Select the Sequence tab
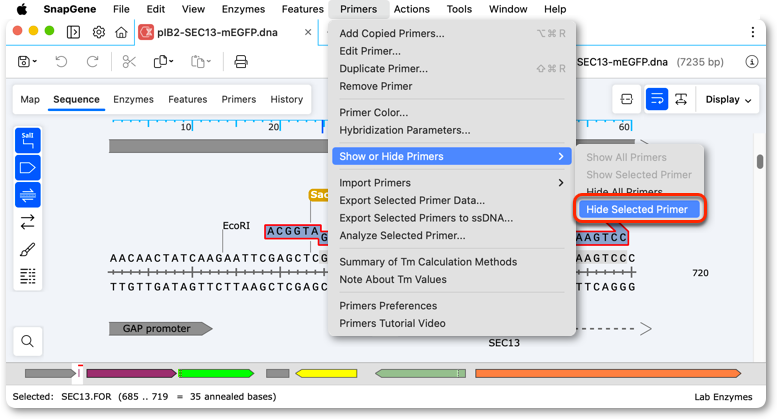The width and height of the screenshot is (777, 419). click(x=76, y=99)
